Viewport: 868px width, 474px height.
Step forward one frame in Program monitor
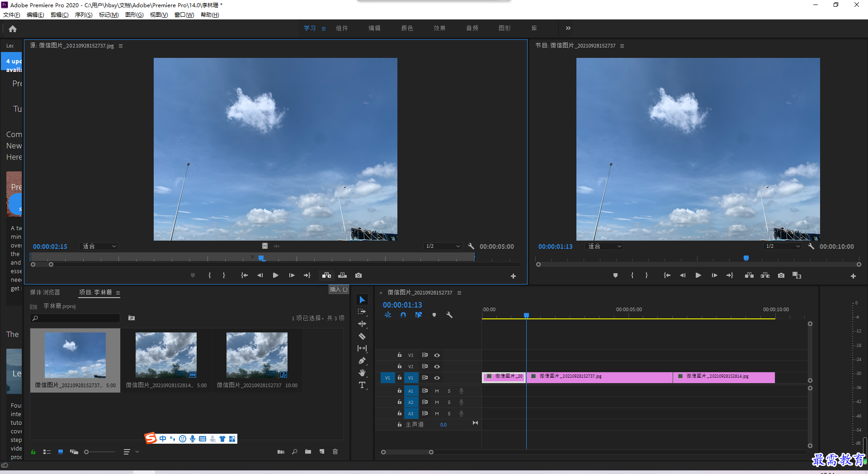point(714,275)
